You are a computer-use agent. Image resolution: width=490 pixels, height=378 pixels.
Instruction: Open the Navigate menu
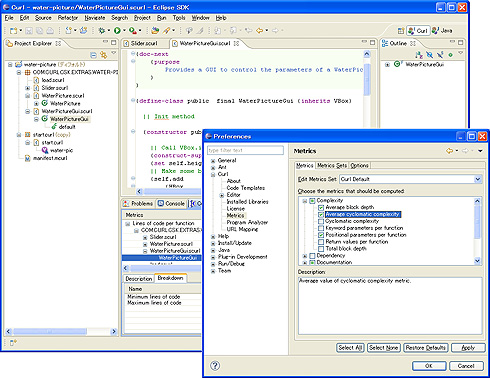pos(95,18)
